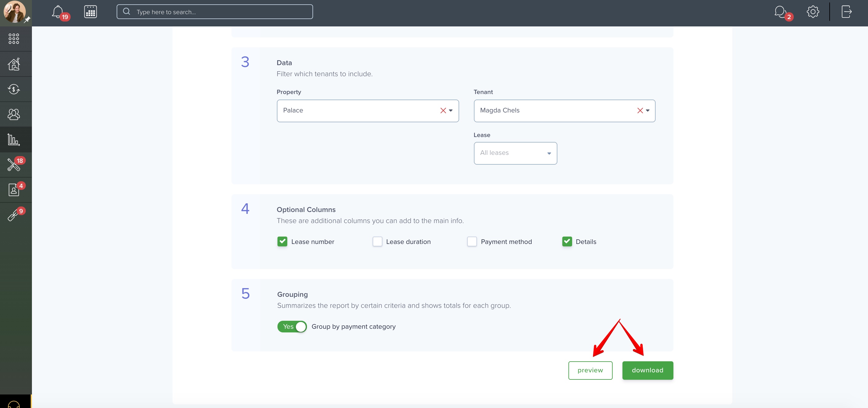Screen dimensions: 868x408
Task: Open the calendar icon in top bar
Action: 90,12
